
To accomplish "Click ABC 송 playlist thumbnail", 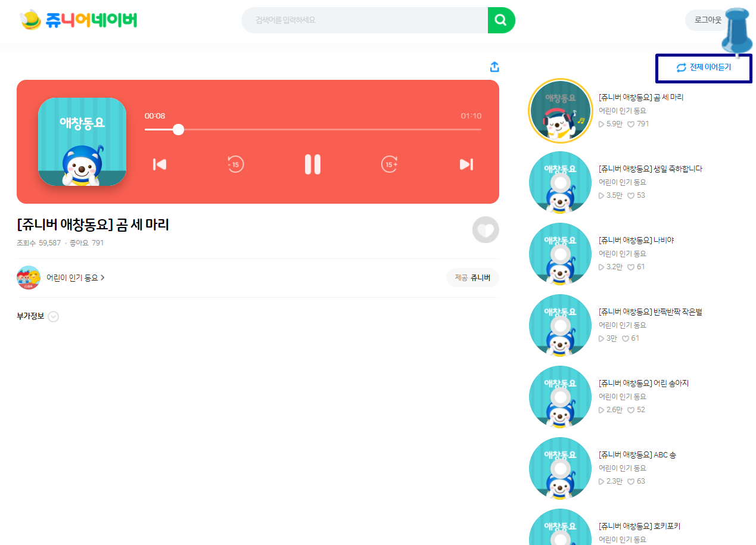I will pyautogui.click(x=560, y=468).
